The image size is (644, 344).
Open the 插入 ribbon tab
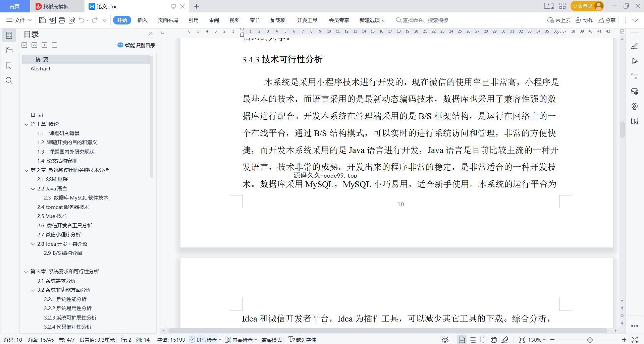tap(142, 20)
